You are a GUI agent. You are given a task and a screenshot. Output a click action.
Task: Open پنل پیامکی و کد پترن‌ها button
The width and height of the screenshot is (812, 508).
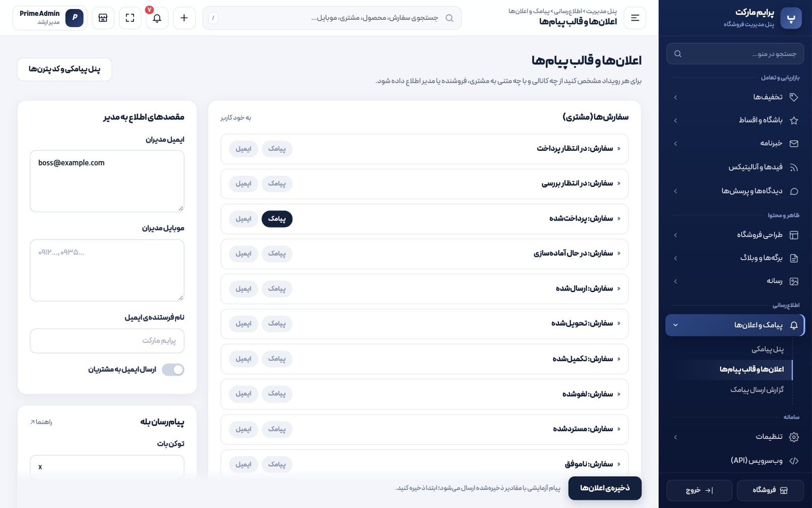[x=64, y=69]
